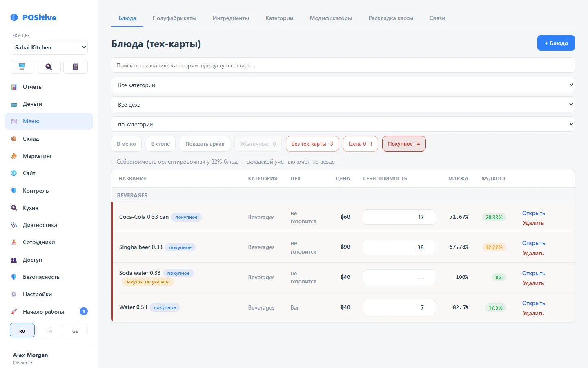Open Контроль via the shield icon

[14, 191]
